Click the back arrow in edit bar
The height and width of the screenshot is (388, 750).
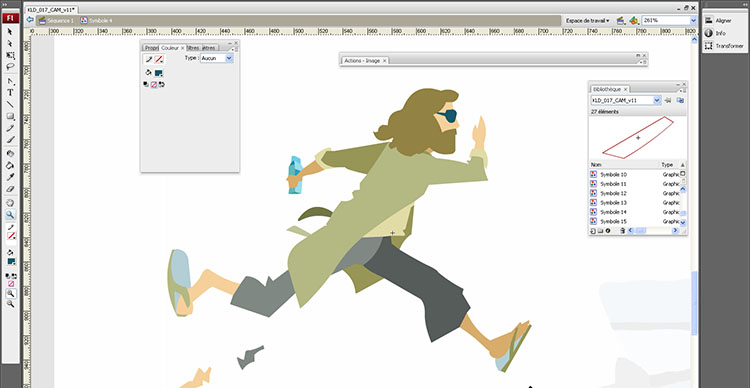click(x=30, y=20)
